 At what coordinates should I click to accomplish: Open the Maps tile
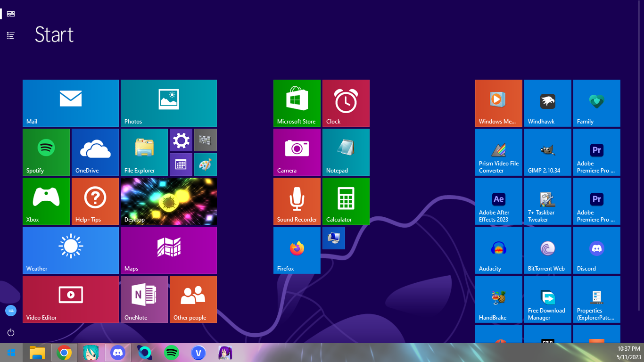(169, 250)
